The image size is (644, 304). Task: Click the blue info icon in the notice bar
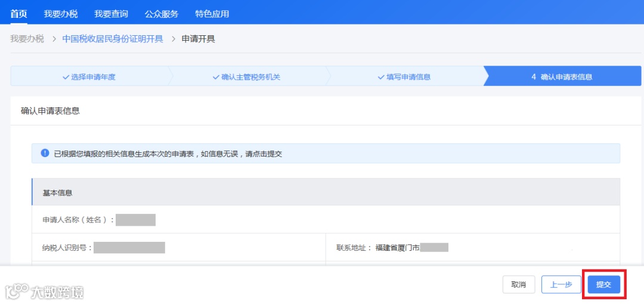[x=45, y=153]
